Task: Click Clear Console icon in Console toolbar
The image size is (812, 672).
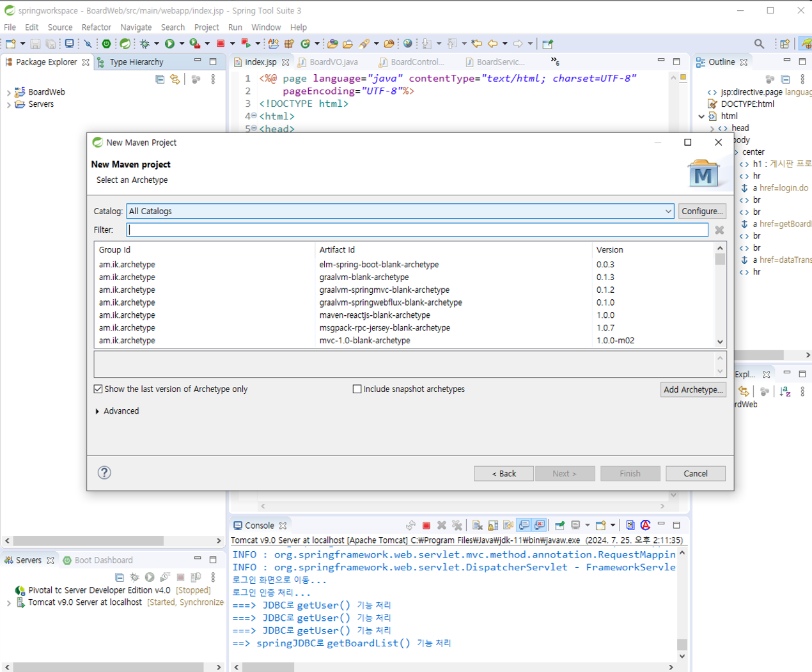Action: point(477,526)
